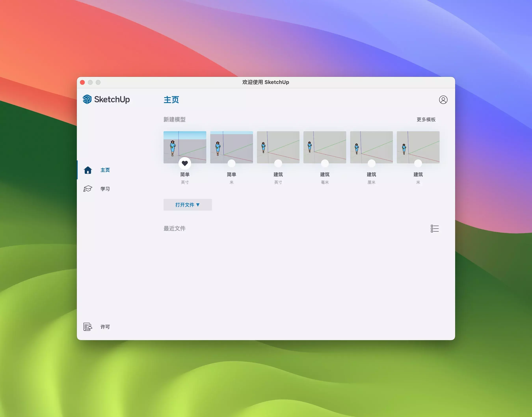The width and height of the screenshot is (532, 417).
Task: Unfavorite the 简单 英寸 template heart
Action: 185,163
